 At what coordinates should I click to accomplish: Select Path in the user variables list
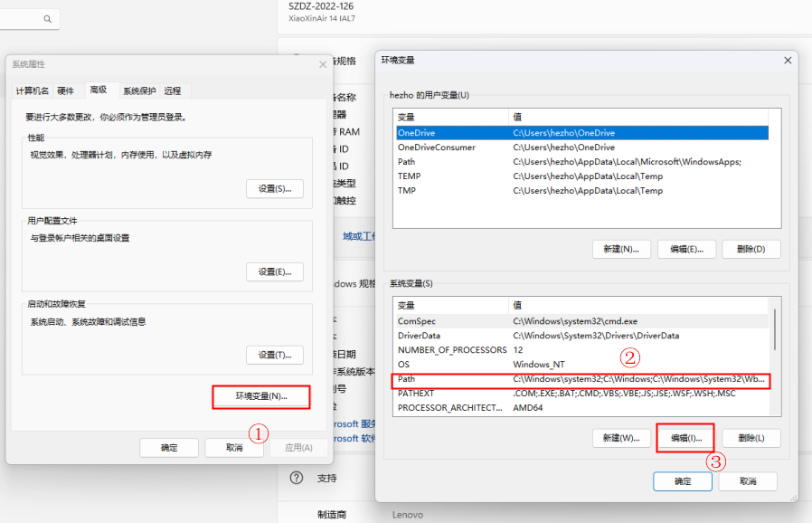click(x=582, y=162)
